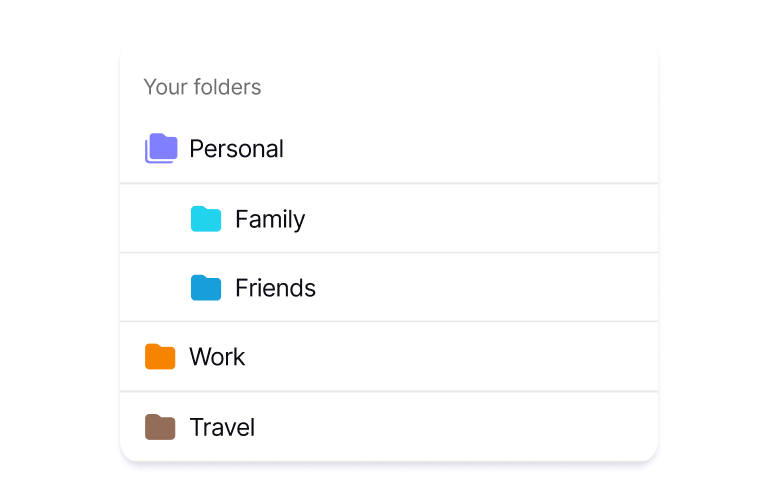Click the purple stacked Personal folder icon
The height and width of the screenshot is (500, 776).
[x=161, y=149]
